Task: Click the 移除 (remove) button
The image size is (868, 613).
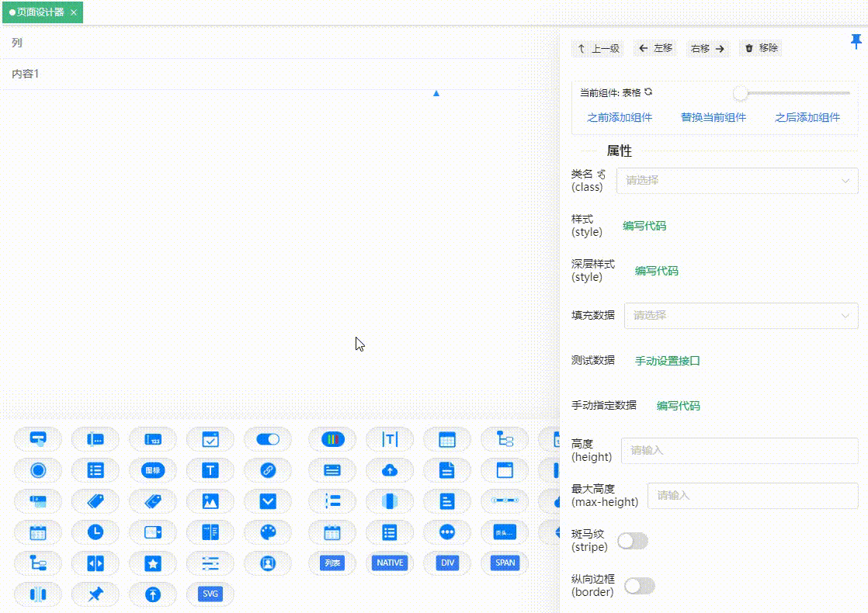Action: click(761, 48)
